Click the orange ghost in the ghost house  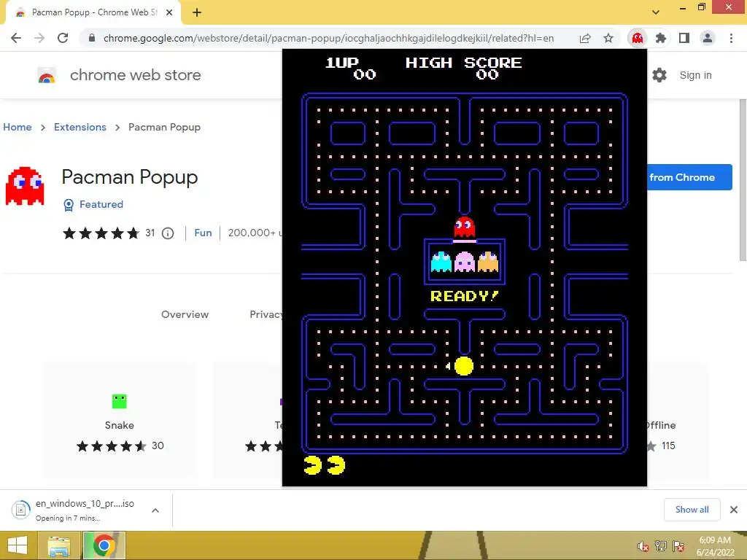pyautogui.click(x=488, y=262)
